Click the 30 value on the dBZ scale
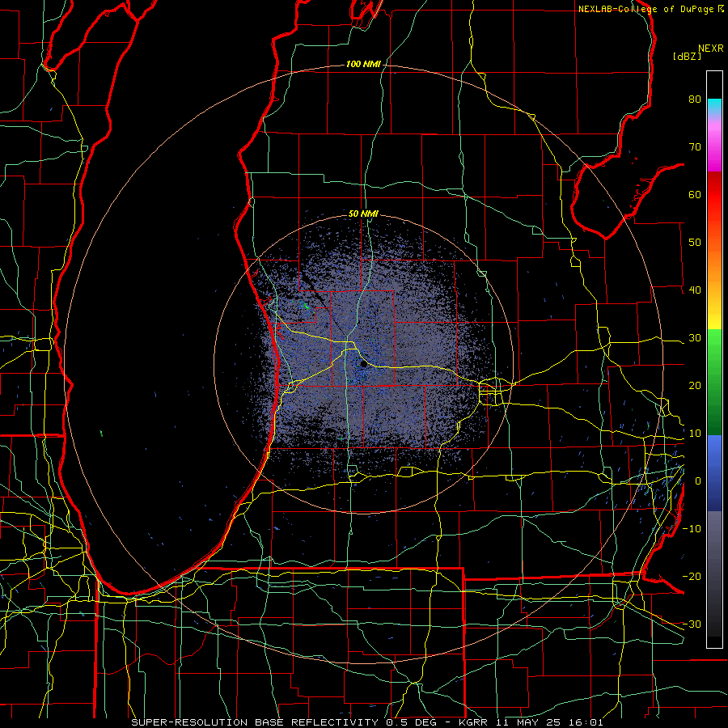The image size is (728, 728). pyautogui.click(x=695, y=338)
